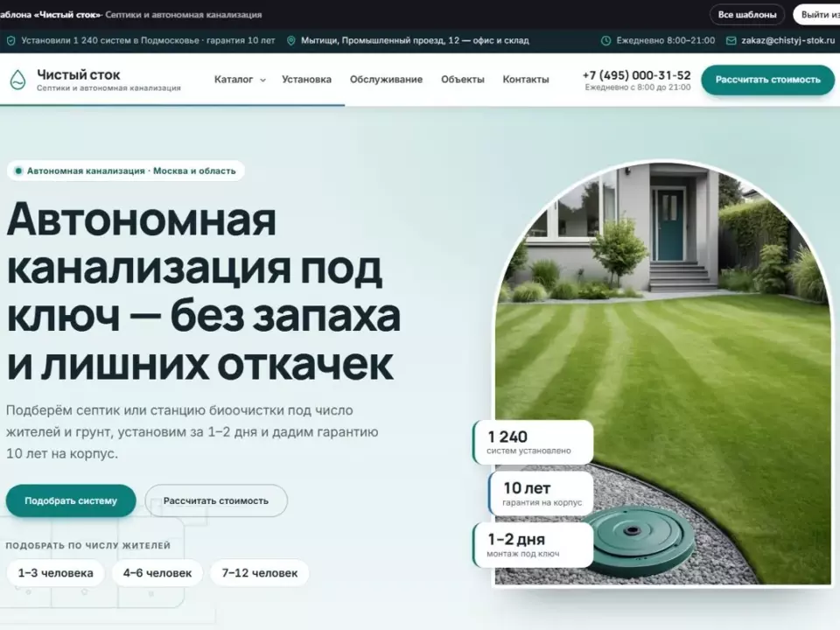Click the 1 240 систем установлено card
The width and height of the screenshot is (840, 630).
click(533, 442)
